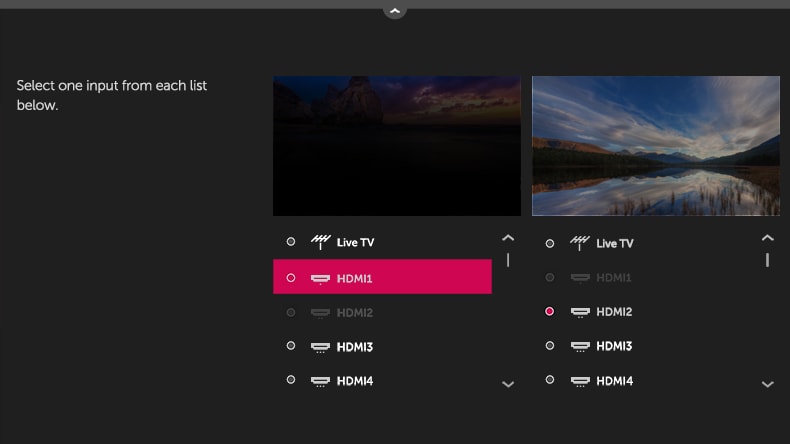
Task: Click the up chevron of left input list
Action: click(x=508, y=238)
